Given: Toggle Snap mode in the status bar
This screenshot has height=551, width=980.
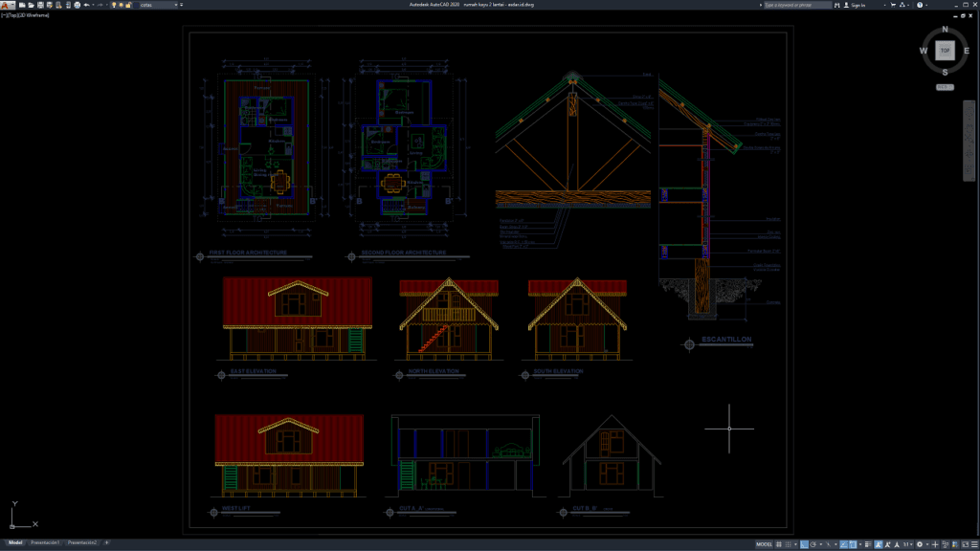Looking at the screenshot, I should tap(789, 544).
